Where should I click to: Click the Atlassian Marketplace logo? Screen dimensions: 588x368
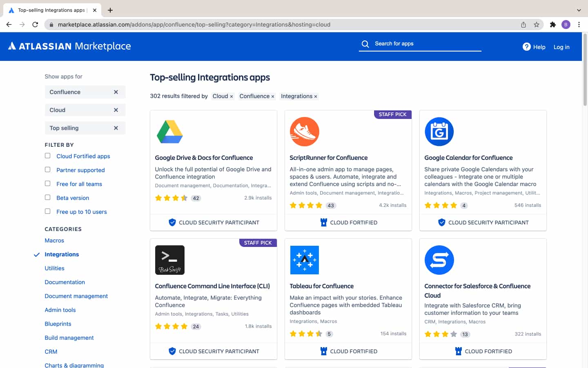point(69,46)
